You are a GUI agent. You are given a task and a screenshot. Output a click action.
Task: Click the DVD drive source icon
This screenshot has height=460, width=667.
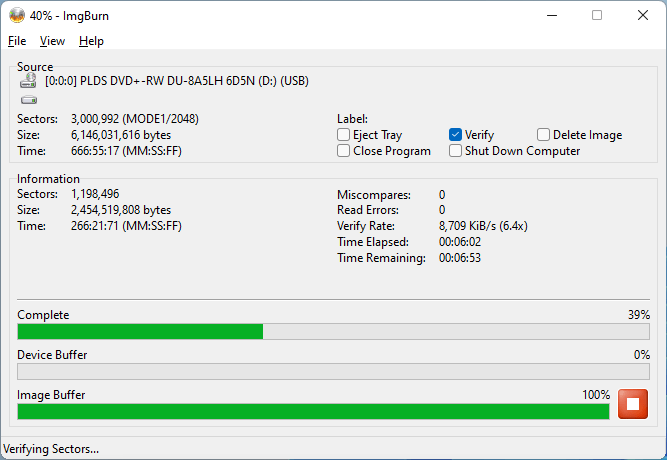(x=27, y=82)
